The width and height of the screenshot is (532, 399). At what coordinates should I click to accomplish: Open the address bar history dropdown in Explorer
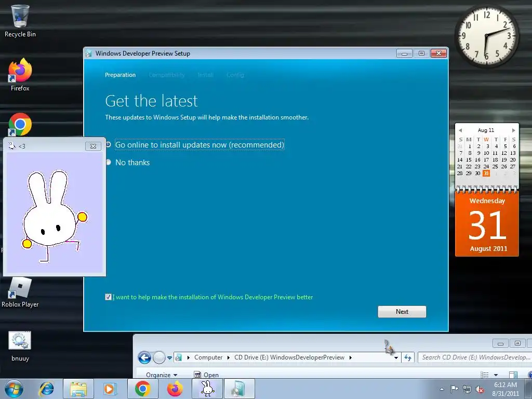(x=396, y=357)
